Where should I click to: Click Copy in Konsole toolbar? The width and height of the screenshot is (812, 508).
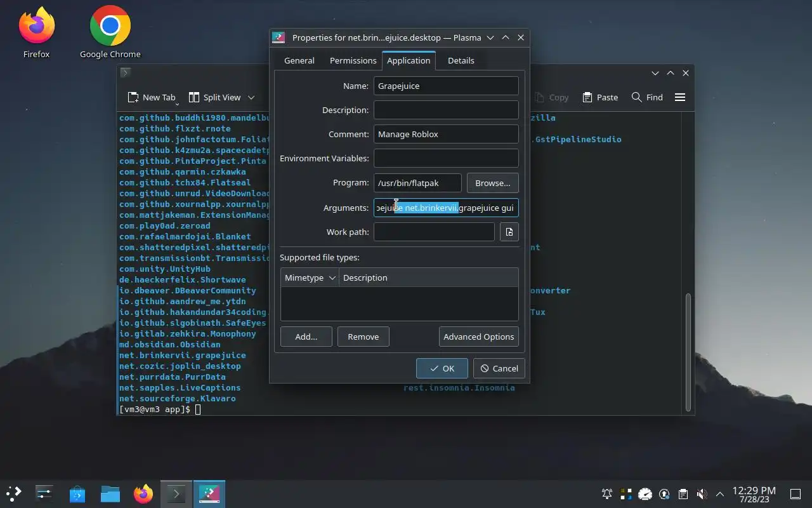(x=551, y=97)
